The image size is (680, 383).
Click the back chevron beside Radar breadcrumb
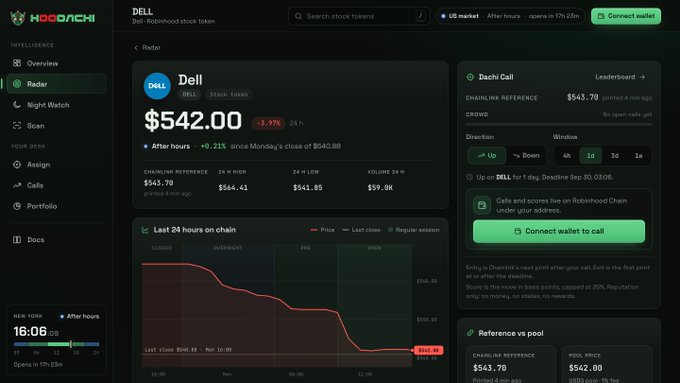136,47
